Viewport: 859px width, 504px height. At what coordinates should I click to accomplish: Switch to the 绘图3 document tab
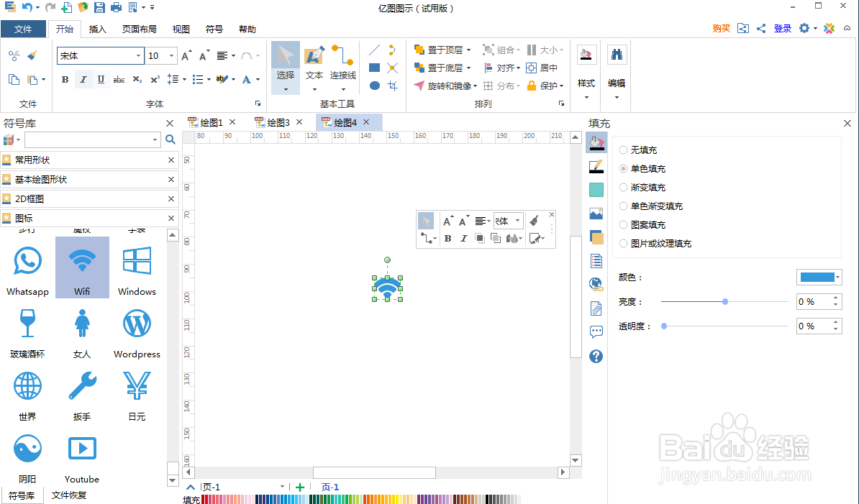[x=278, y=122]
